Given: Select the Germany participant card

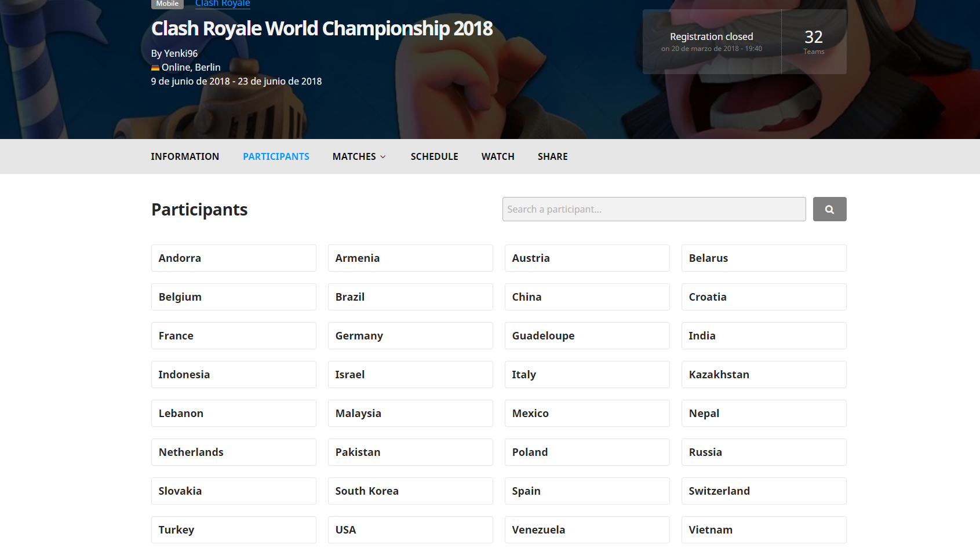Looking at the screenshot, I should tap(410, 336).
